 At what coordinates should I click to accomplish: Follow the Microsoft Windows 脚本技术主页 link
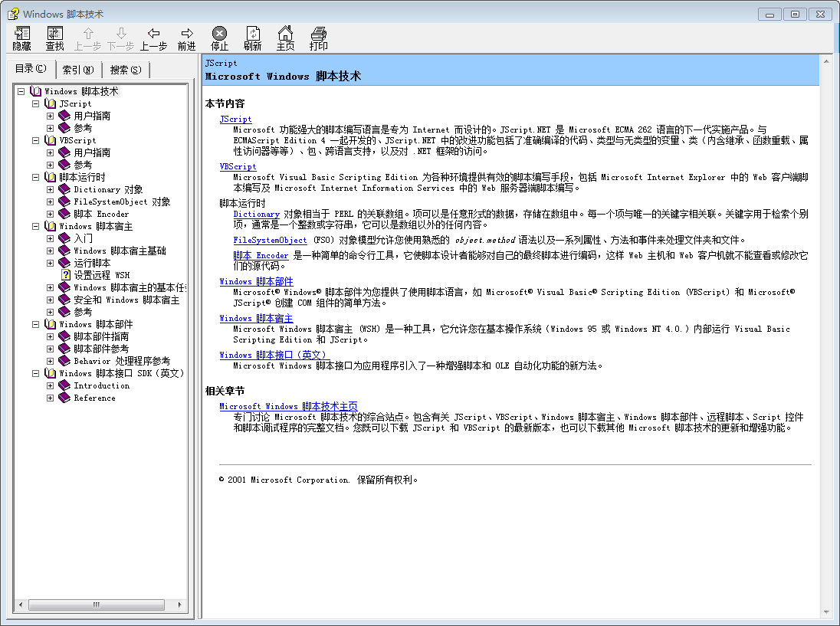point(288,406)
